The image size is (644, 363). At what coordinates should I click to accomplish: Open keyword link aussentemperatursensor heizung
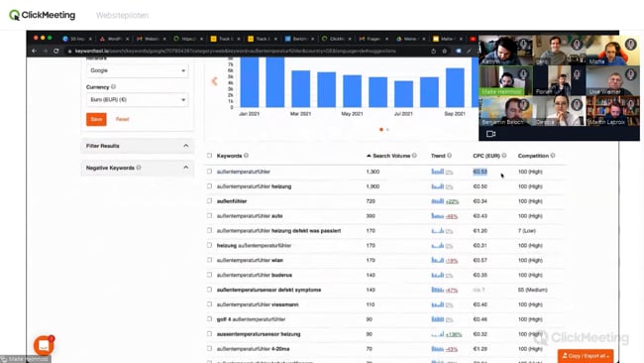(259, 334)
